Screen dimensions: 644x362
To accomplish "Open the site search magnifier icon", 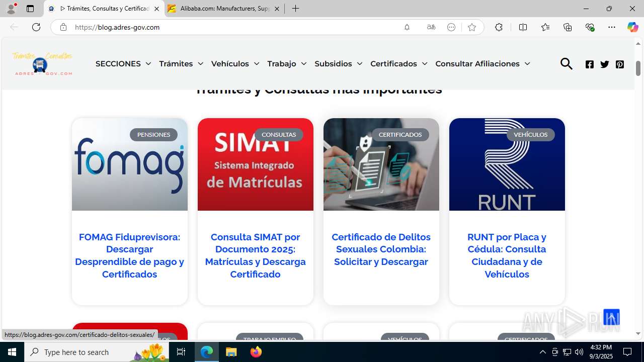I will tap(567, 64).
